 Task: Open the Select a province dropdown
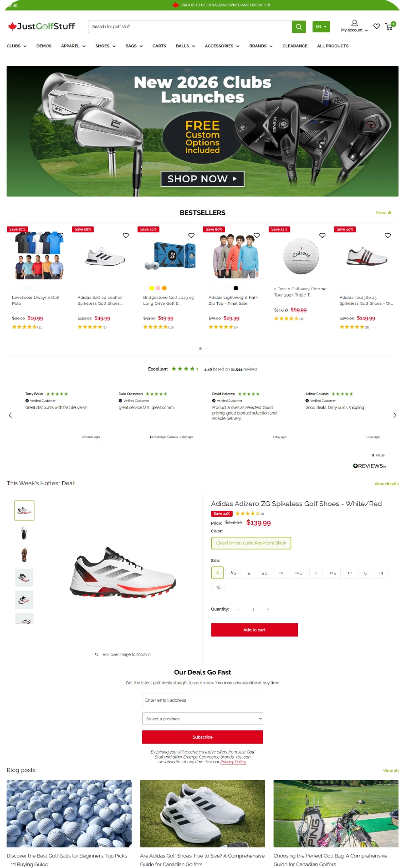coord(203,719)
